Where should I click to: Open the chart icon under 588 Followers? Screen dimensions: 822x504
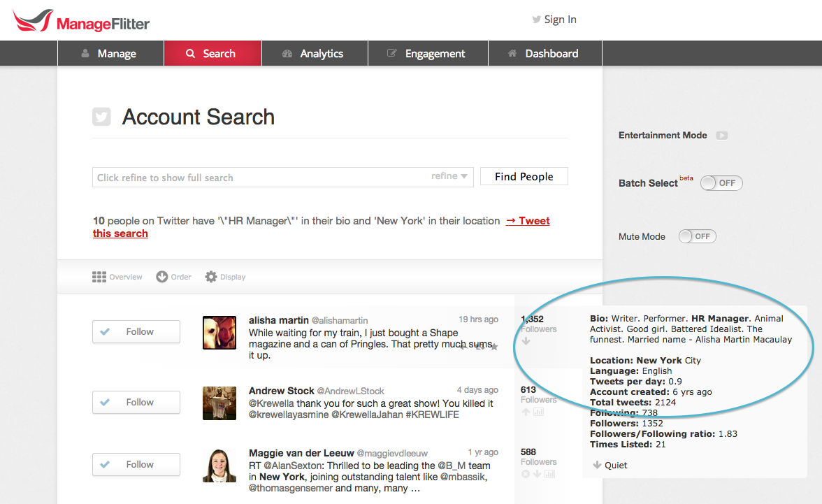click(549, 474)
